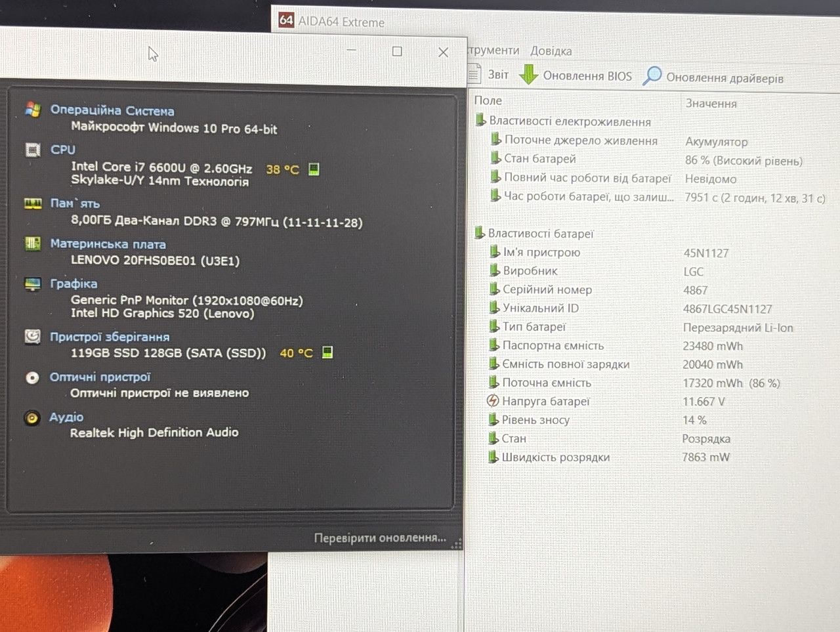Click the value 4867LGC45N1127
Screen dimensions: 840x632
pyautogui.click(x=727, y=308)
